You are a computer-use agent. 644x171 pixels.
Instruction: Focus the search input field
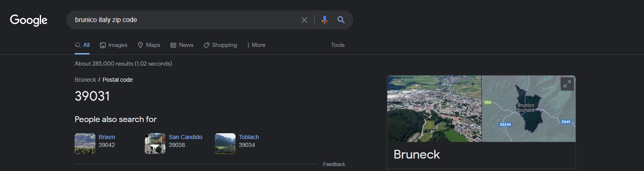185,20
